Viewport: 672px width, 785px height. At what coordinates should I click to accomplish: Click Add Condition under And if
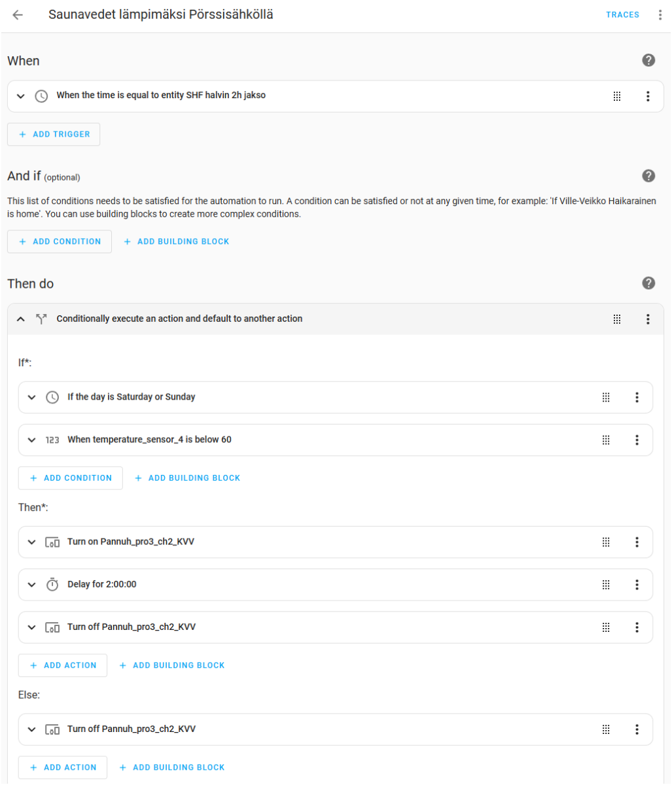[x=60, y=241]
